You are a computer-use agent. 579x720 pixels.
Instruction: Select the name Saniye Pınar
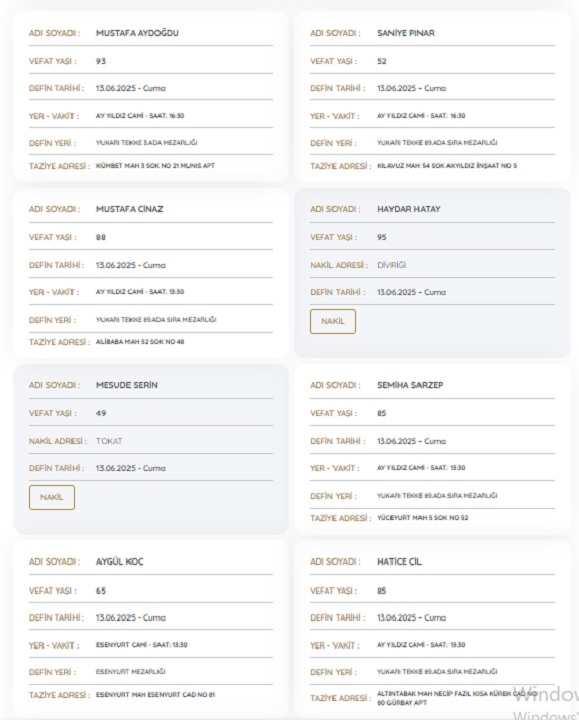[405, 33]
